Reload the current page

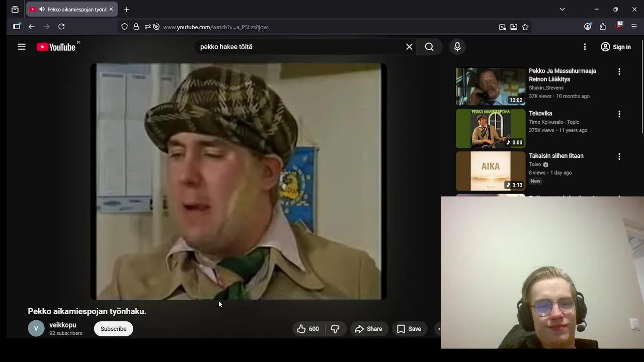pos(61,27)
